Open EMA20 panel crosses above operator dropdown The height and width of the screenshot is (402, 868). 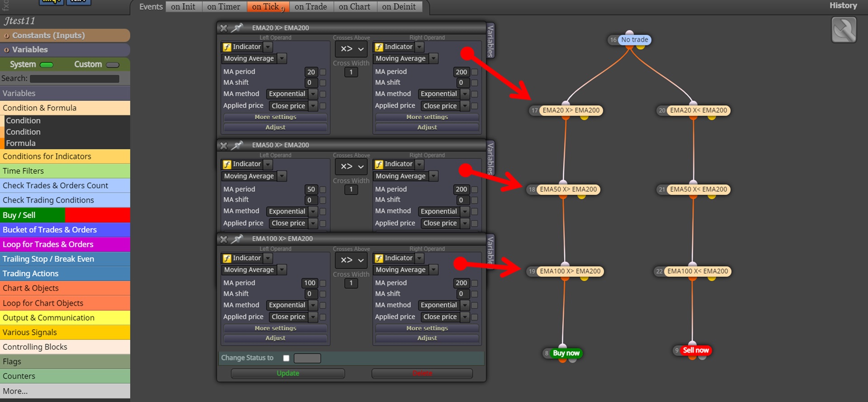pos(351,49)
